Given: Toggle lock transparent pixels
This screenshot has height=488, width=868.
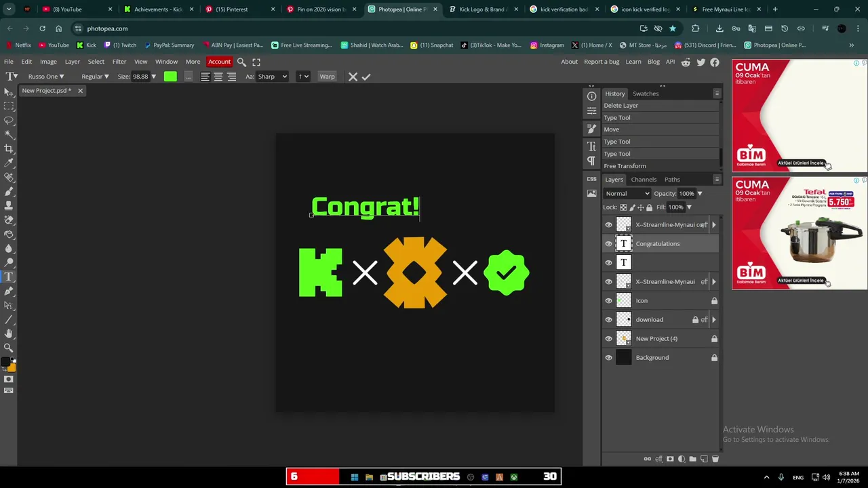Looking at the screenshot, I should [623, 207].
